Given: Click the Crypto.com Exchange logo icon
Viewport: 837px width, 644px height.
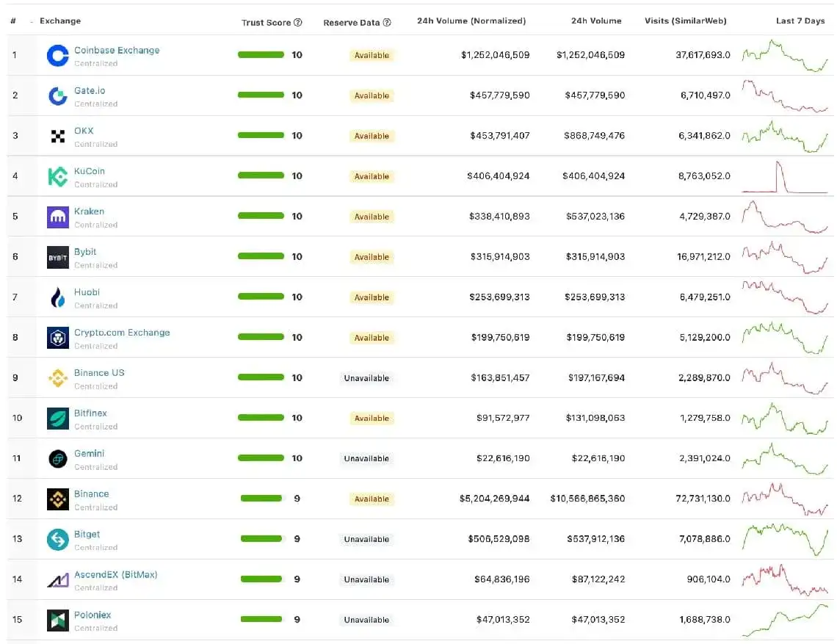Looking at the screenshot, I should click(58, 338).
